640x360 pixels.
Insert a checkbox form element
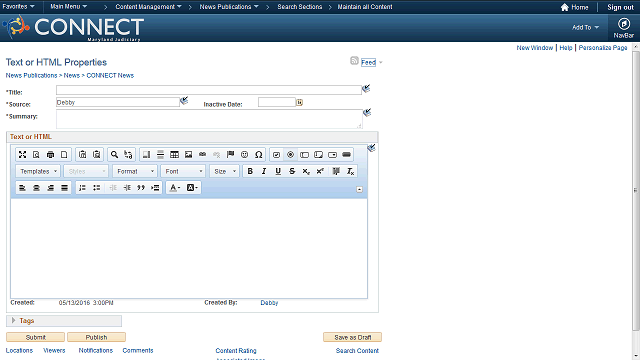pyautogui.click(x=276, y=155)
